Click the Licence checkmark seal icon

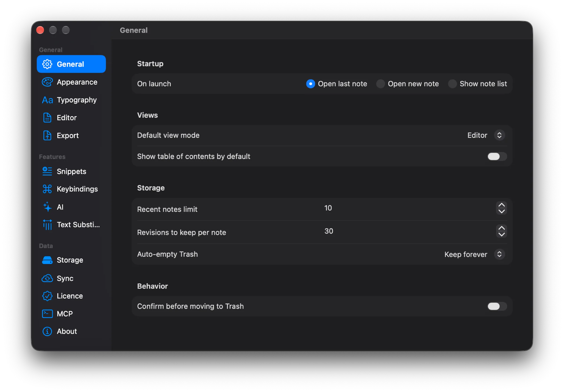point(47,296)
